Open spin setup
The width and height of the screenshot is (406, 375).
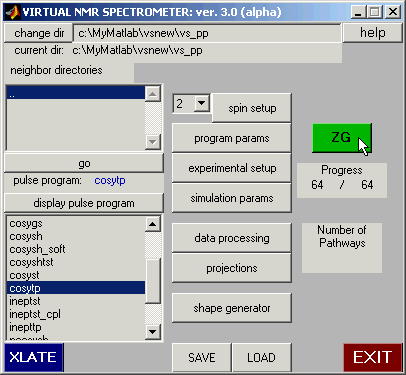pyautogui.click(x=252, y=108)
